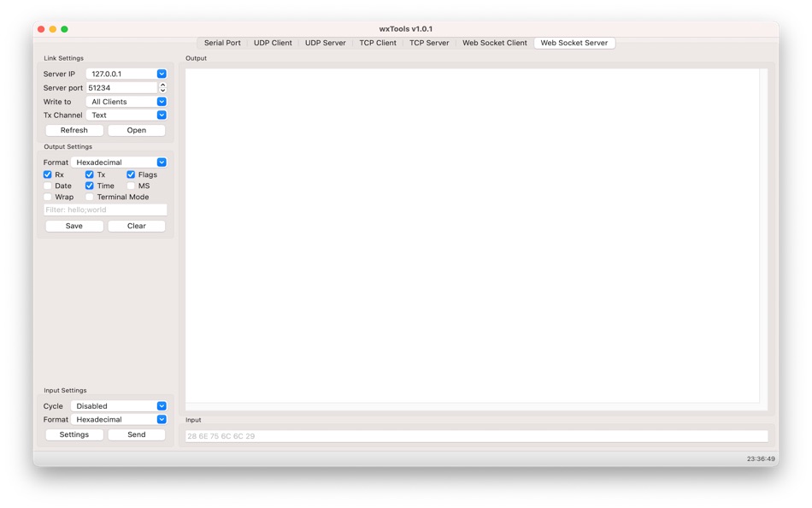Increment the Server port with the up stepper
This screenshot has width=812, height=508.
click(162, 85)
